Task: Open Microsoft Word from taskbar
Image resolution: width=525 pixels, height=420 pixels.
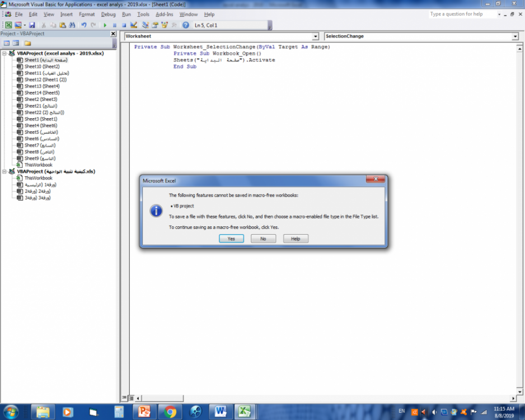Action: 221,412
